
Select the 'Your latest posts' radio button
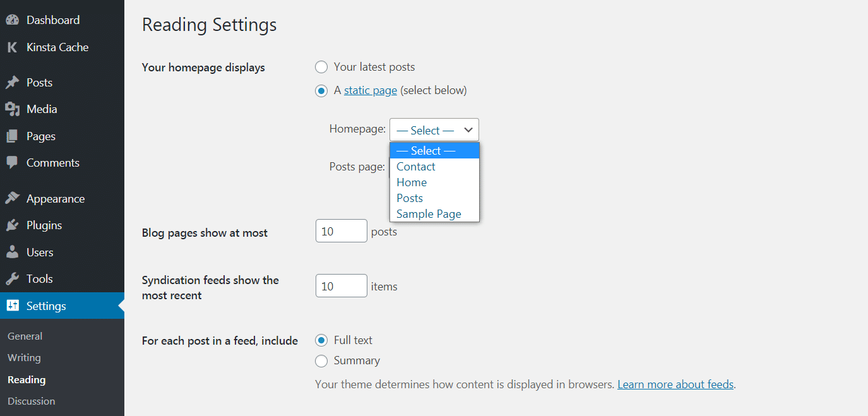point(321,67)
